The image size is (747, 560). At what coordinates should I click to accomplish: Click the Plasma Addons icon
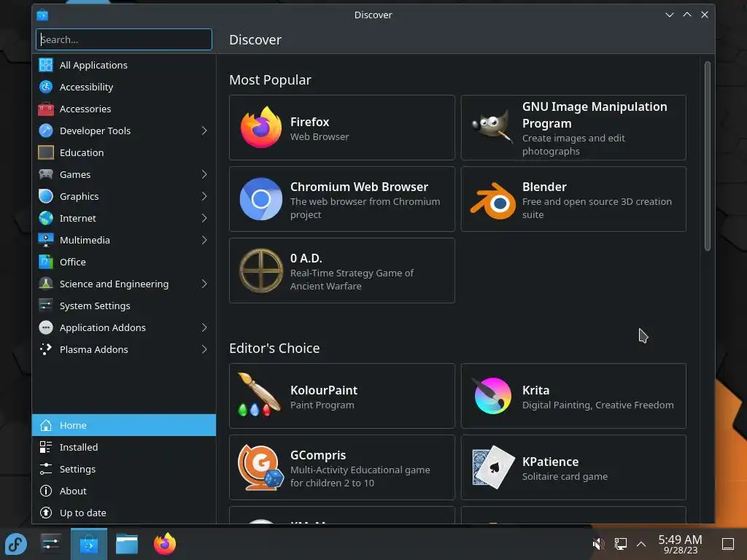46,349
